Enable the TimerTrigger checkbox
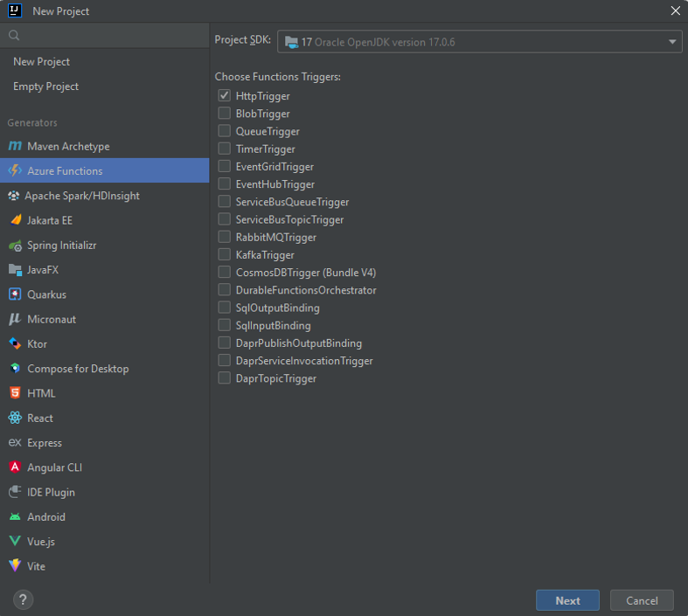 [x=224, y=149]
